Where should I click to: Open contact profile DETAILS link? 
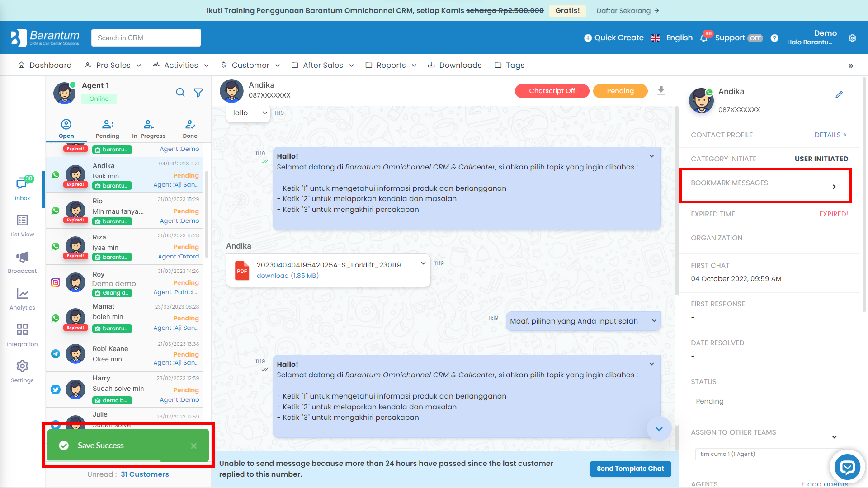click(x=830, y=135)
